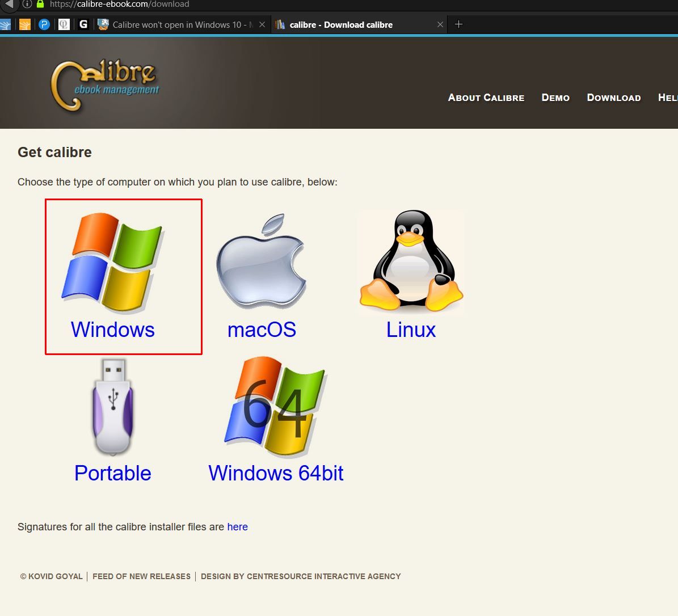Open the pinned blue P tab
678x616 pixels.
(x=44, y=24)
